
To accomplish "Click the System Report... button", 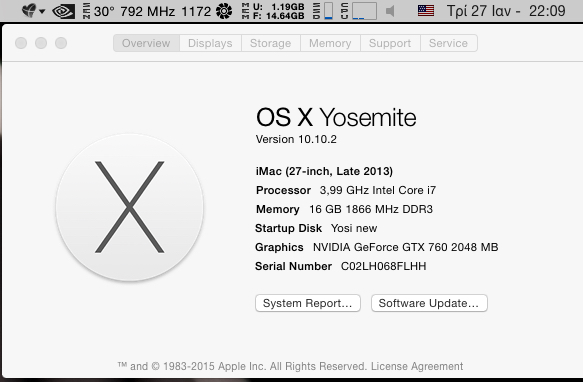I will [308, 303].
